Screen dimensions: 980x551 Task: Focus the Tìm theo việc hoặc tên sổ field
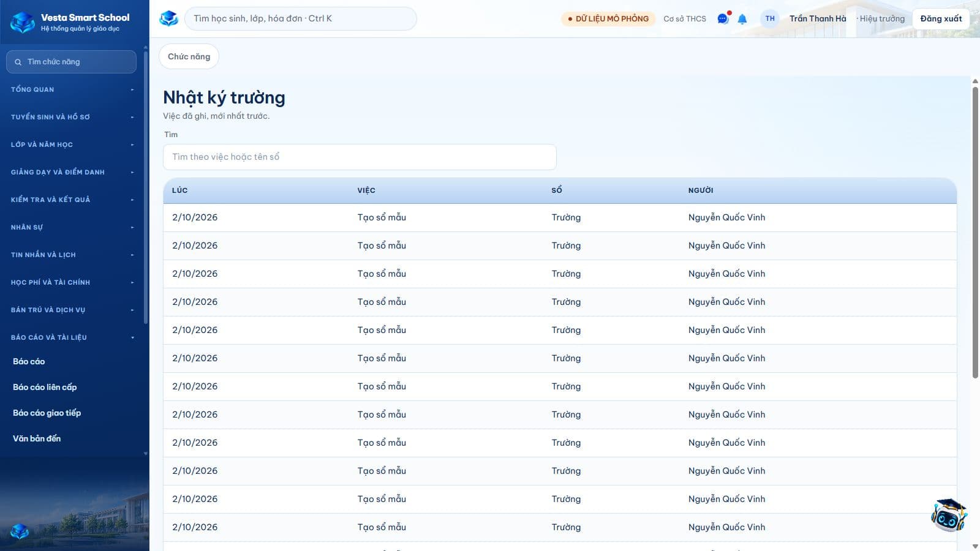coord(360,157)
